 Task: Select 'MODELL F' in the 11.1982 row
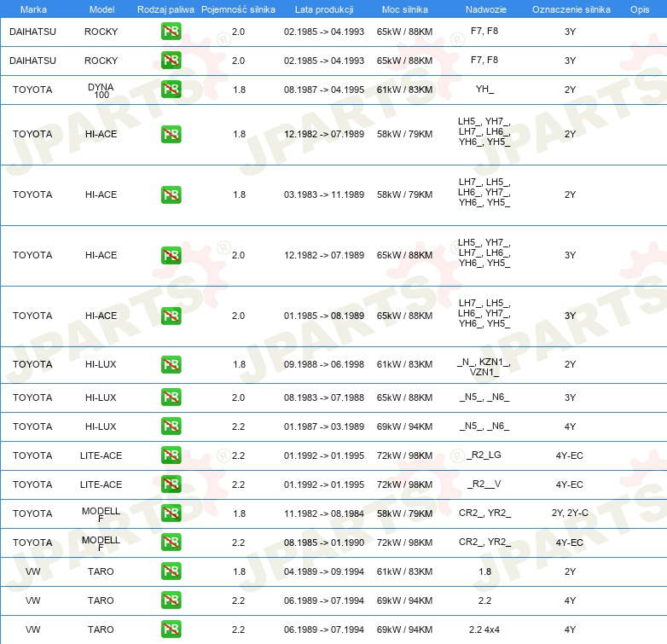coord(101,514)
